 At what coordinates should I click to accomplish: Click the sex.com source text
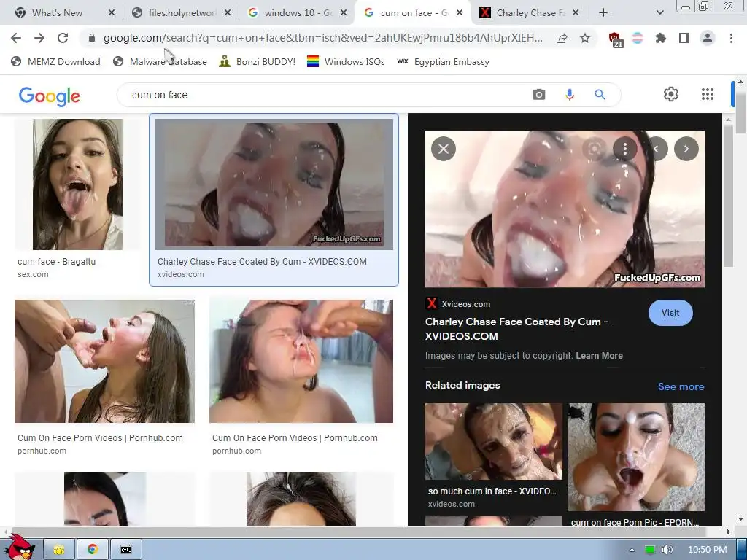[x=33, y=275]
